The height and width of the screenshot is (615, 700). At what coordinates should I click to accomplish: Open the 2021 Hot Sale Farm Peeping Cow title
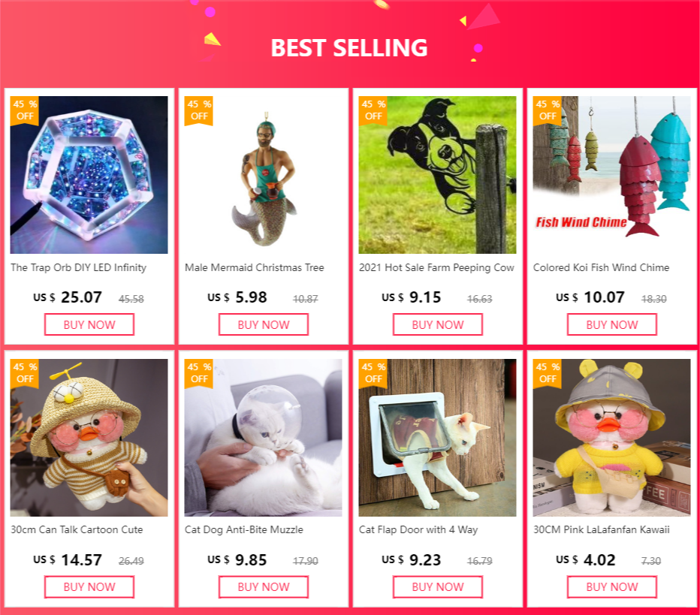tap(436, 267)
